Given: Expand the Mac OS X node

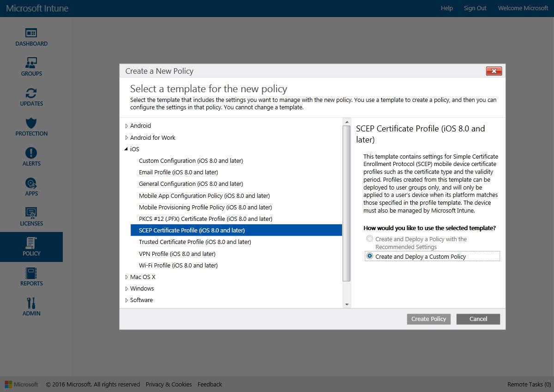Looking at the screenshot, I should click(x=126, y=277).
